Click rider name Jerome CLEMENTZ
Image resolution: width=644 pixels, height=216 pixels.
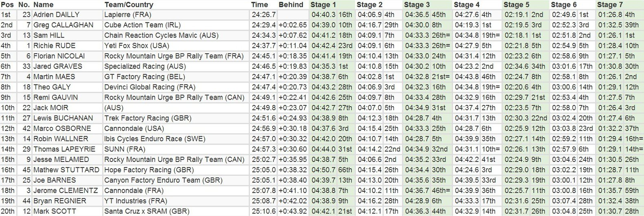(66, 190)
